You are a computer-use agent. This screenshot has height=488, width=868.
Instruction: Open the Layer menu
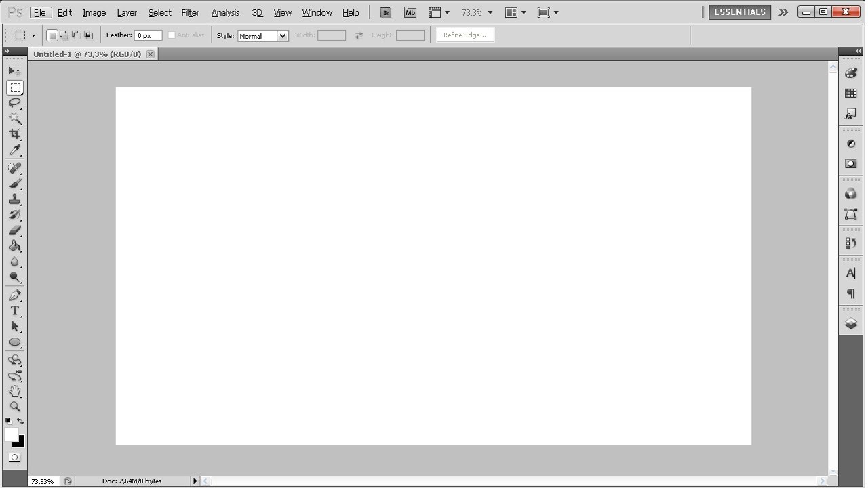[x=127, y=13]
